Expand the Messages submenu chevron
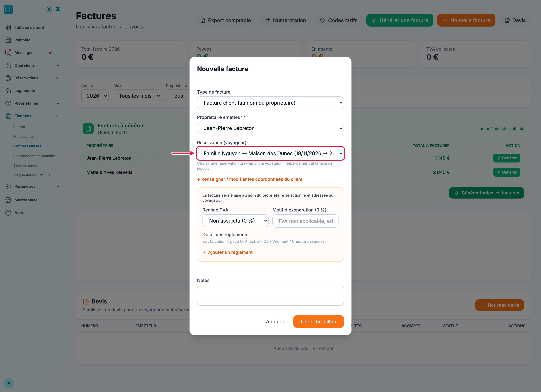 (58, 53)
